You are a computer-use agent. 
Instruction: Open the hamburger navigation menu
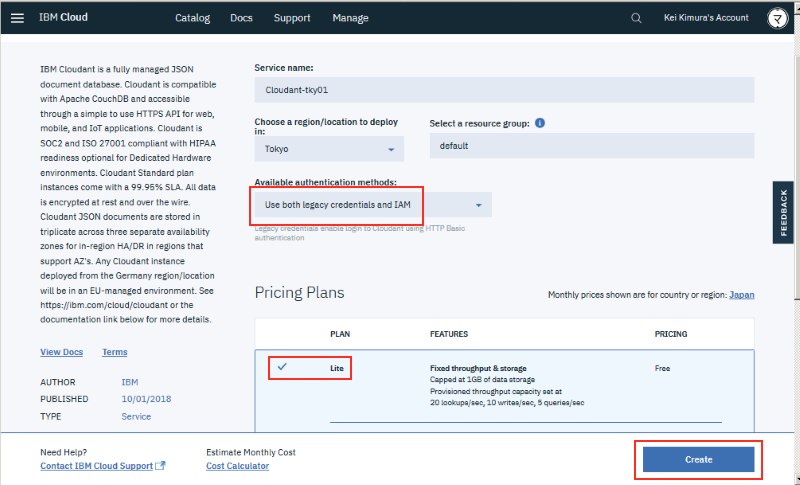click(17, 18)
